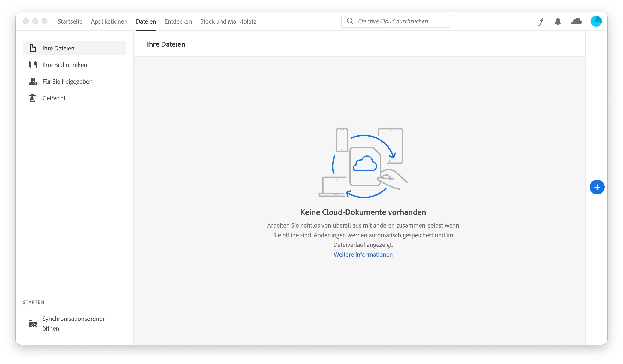The height and width of the screenshot is (364, 623).
Task: Click the cloud sync status icon
Action: pos(576,21)
